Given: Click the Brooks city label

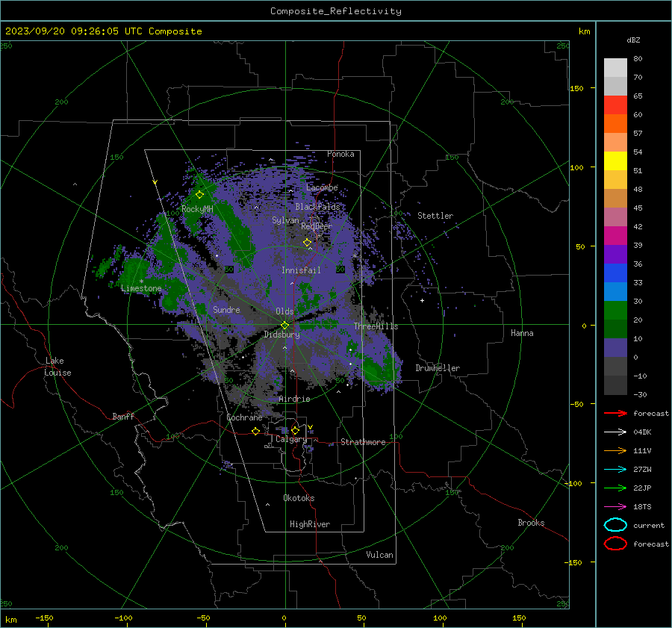Looking at the screenshot, I should 531,523.
